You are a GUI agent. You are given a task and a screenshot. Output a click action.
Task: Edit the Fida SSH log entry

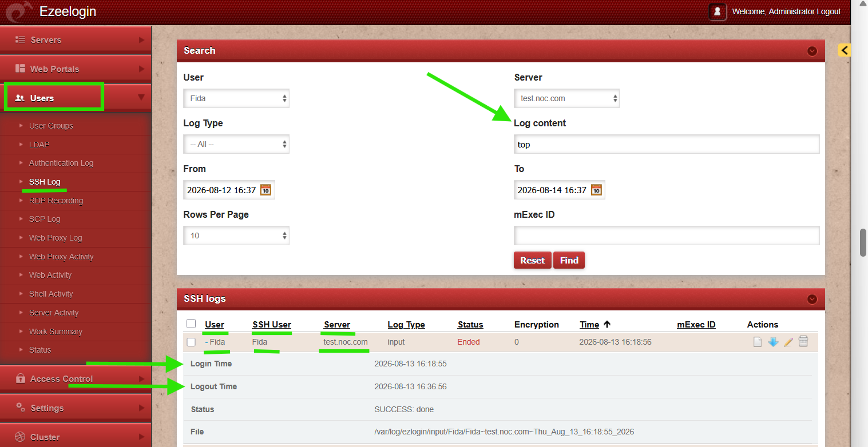pyautogui.click(x=788, y=342)
